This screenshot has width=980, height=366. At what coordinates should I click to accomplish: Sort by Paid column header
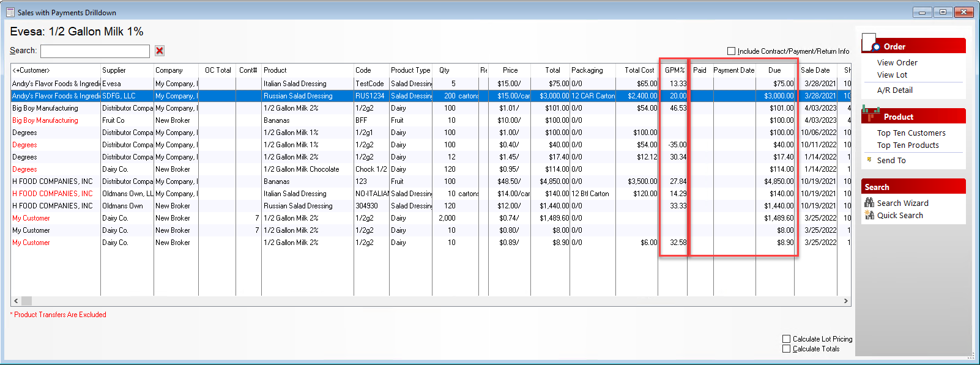(x=700, y=70)
